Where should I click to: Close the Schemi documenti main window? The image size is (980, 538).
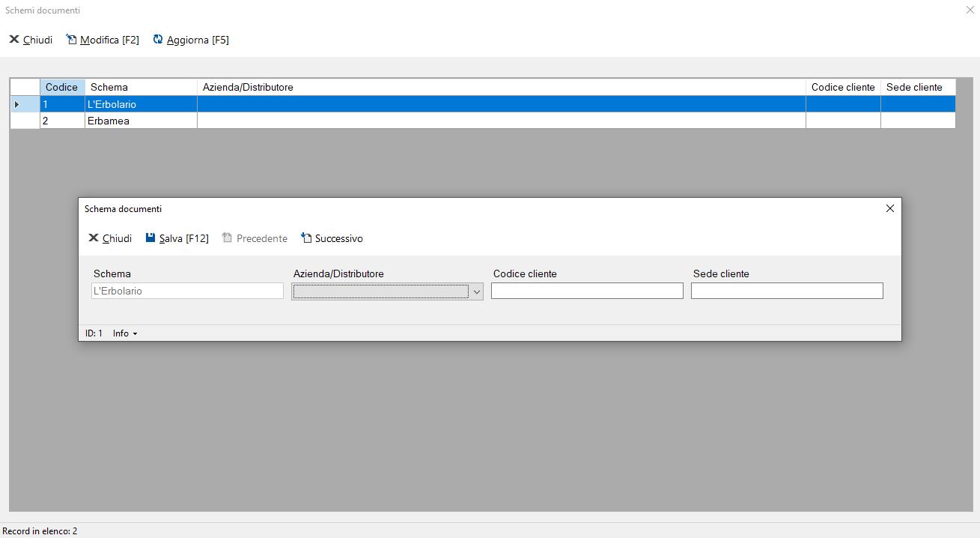(970, 10)
